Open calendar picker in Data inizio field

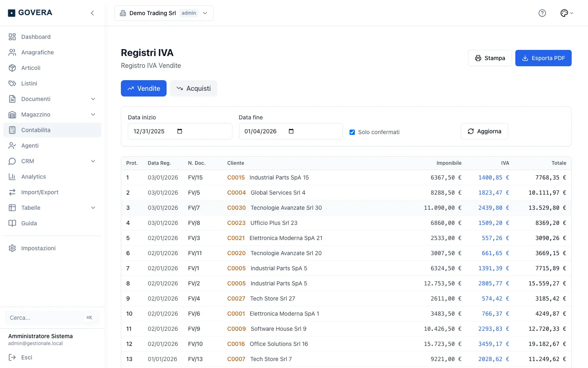[180, 131]
